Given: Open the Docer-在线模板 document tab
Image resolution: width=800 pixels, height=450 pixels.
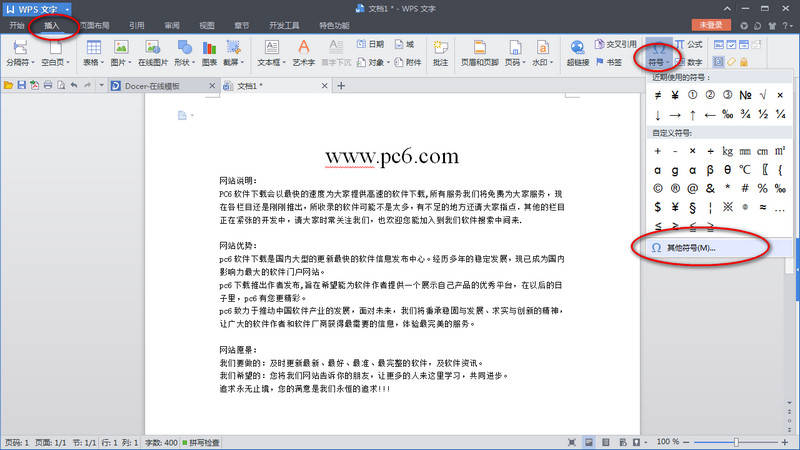Looking at the screenshot, I should [x=152, y=86].
